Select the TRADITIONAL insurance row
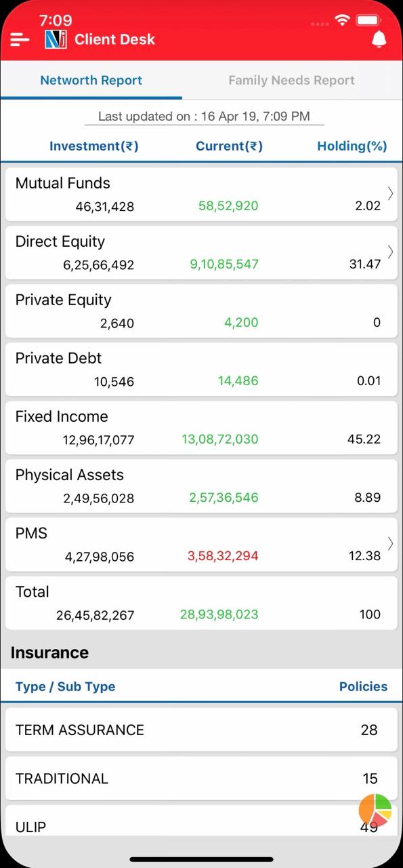The width and height of the screenshot is (403, 868). (x=201, y=778)
